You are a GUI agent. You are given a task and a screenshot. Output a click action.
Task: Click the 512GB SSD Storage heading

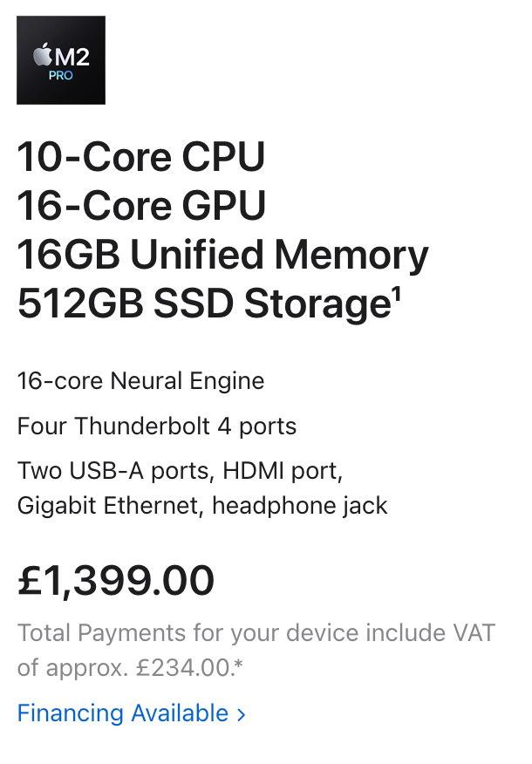click(201, 304)
